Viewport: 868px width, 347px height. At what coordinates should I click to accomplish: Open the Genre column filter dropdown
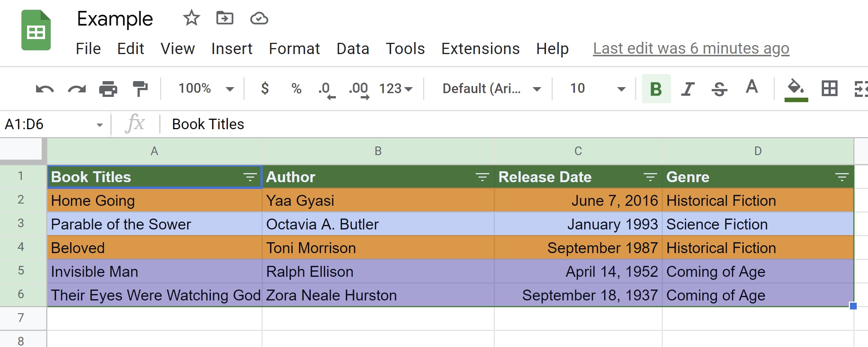(x=842, y=177)
